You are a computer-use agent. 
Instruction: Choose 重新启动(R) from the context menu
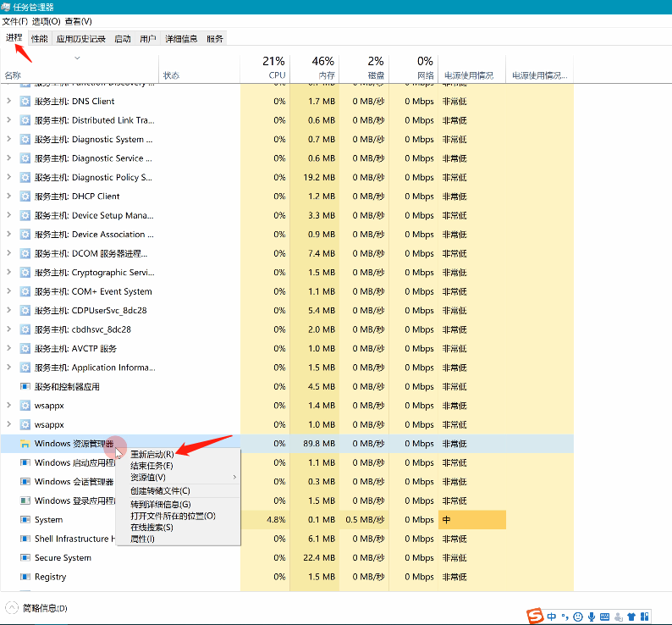(179, 454)
